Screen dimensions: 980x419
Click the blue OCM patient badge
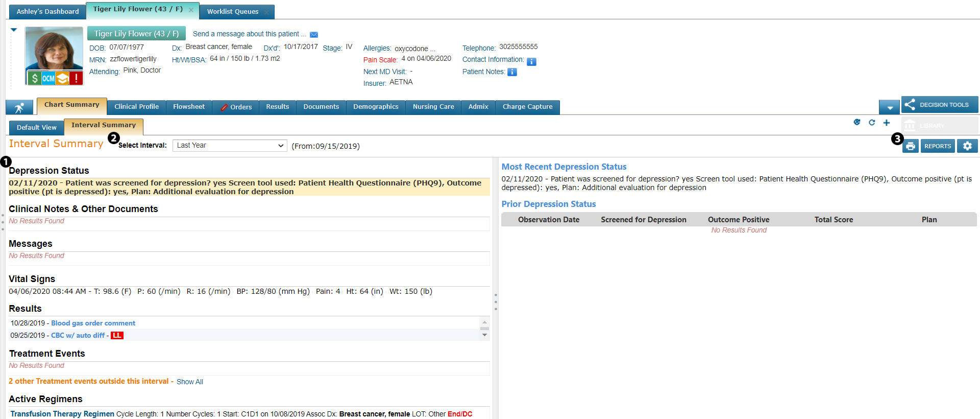(x=48, y=78)
